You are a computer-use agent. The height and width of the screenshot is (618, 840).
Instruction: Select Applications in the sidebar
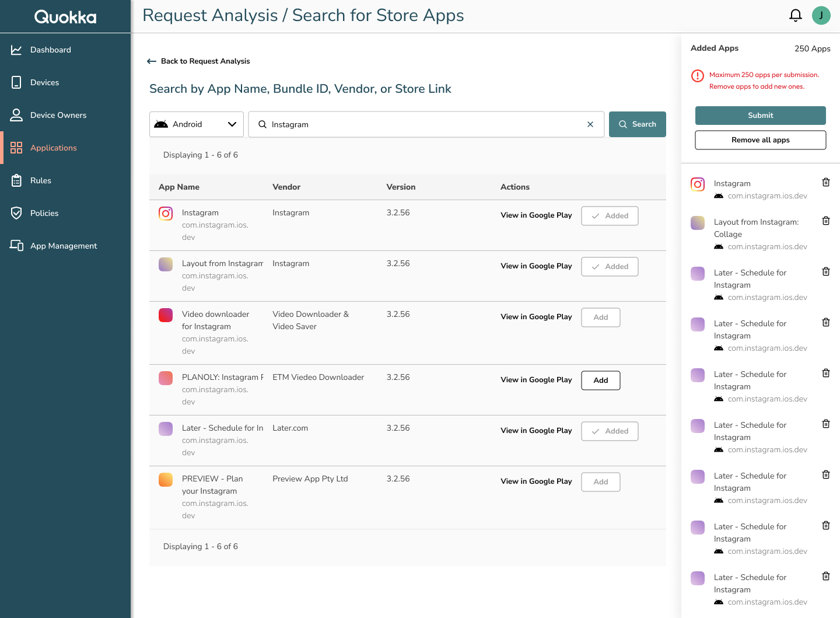click(65, 148)
